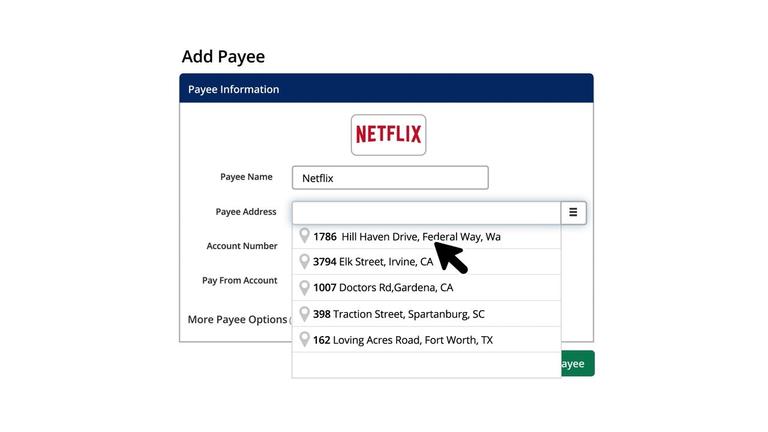
Task: Click the Netflix logo image
Action: coord(388,135)
